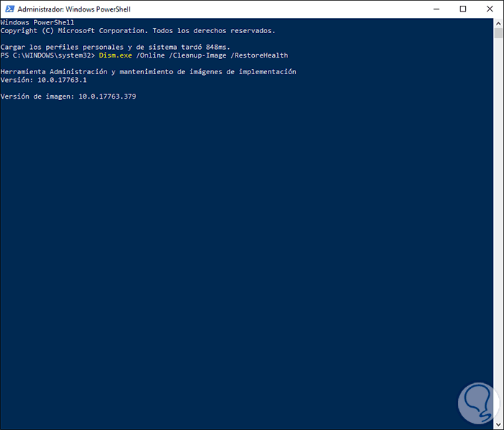The image size is (504, 430).
Task: Click the PowerShell icon in title bar
Action: pyautogui.click(x=9, y=9)
